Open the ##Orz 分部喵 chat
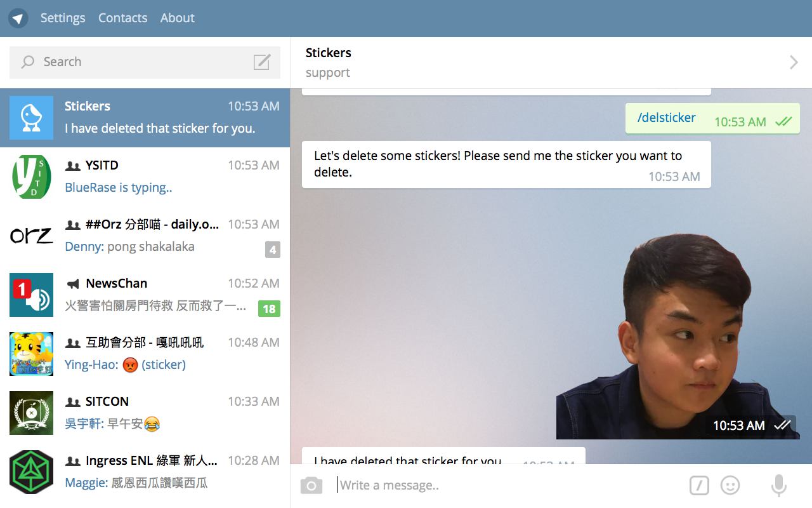The height and width of the screenshot is (508, 812). tap(145, 236)
